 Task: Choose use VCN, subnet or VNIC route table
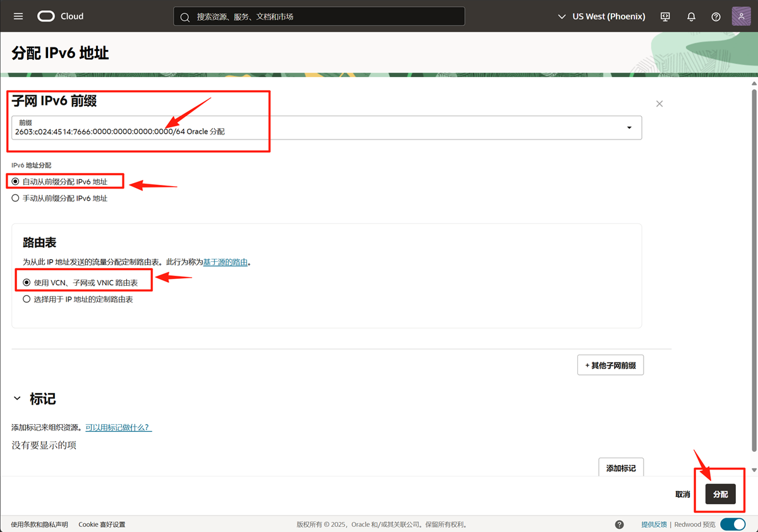(x=27, y=283)
